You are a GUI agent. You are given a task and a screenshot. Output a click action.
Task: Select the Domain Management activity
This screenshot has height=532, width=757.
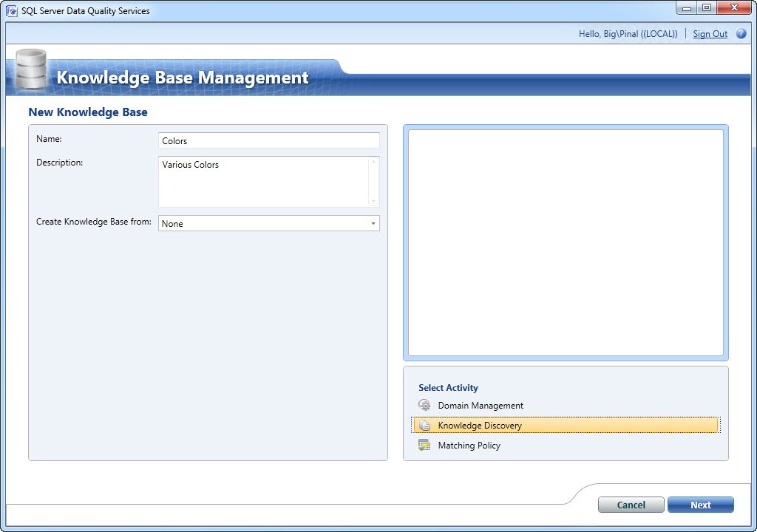(566, 405)
